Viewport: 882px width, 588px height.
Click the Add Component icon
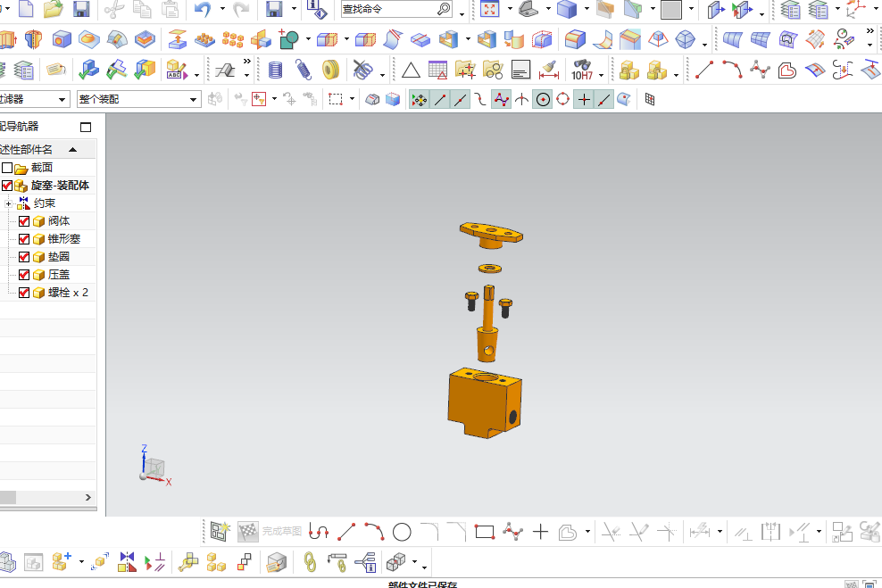click(62, 561)
